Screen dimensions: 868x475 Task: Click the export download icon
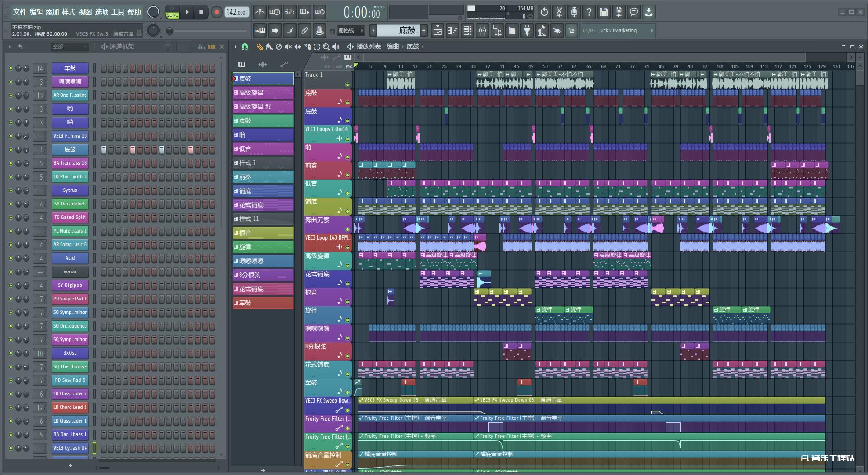(x=649, y=12)
